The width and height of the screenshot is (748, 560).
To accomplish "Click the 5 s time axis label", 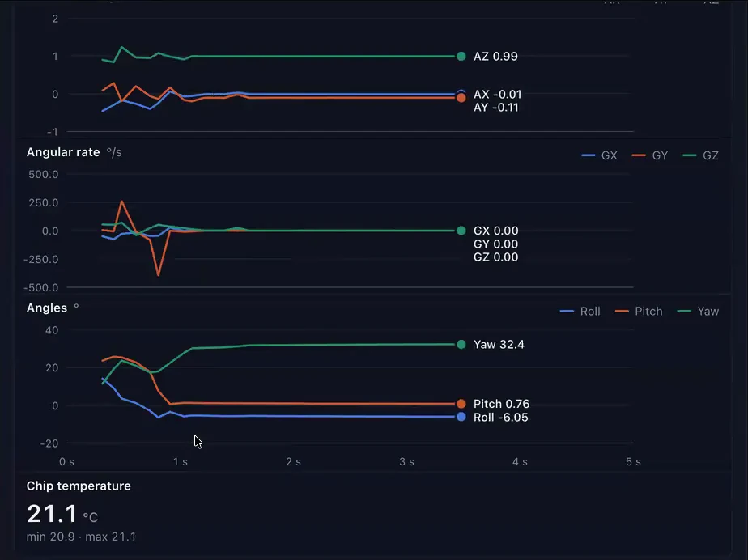I will pyautogui.click(x=634, y=462).
